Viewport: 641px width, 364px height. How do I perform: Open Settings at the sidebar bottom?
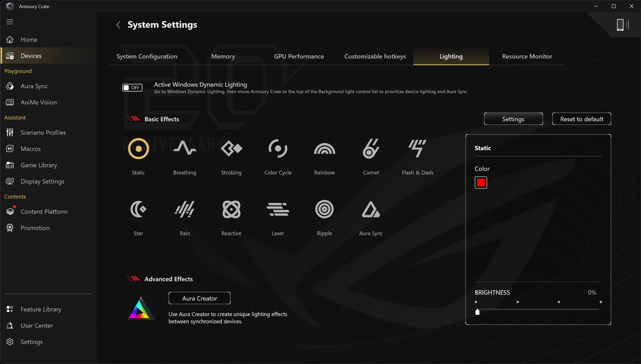pos(48,342)
